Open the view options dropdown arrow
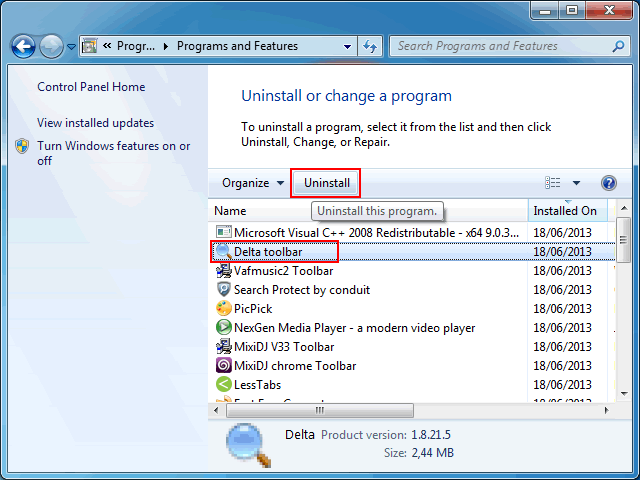Image resolution: width=640 pixels, height=480 pixels. [x=576, y=183]
